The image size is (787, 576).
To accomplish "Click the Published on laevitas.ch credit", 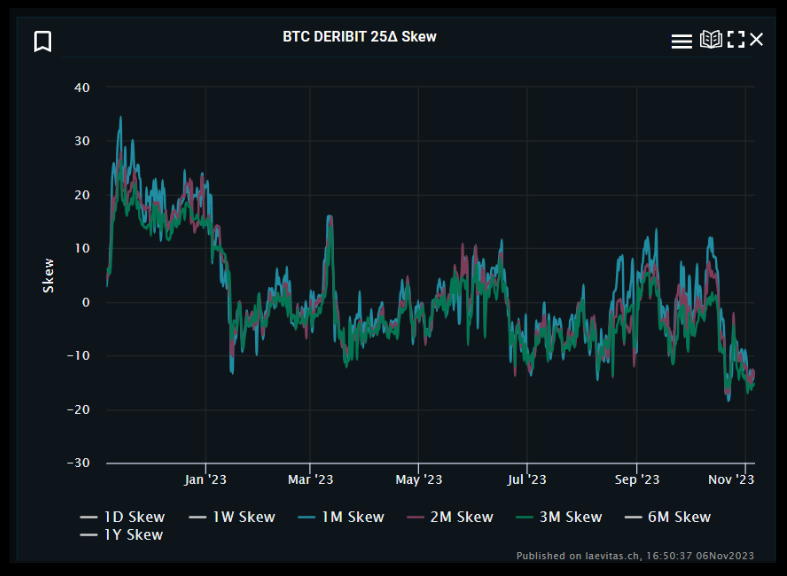I will [635, 555].
